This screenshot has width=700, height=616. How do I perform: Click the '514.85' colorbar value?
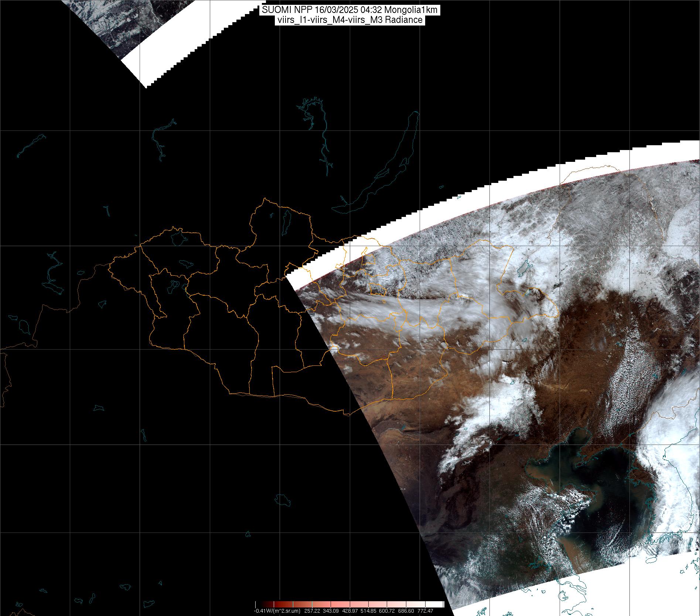368,611
